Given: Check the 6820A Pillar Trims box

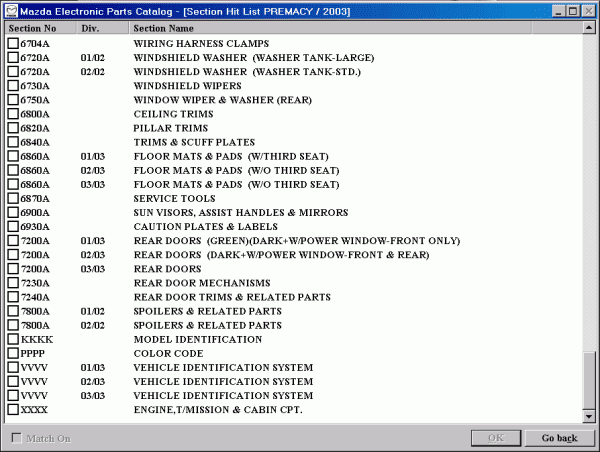Looking at the screenshot, I should 13,128.
